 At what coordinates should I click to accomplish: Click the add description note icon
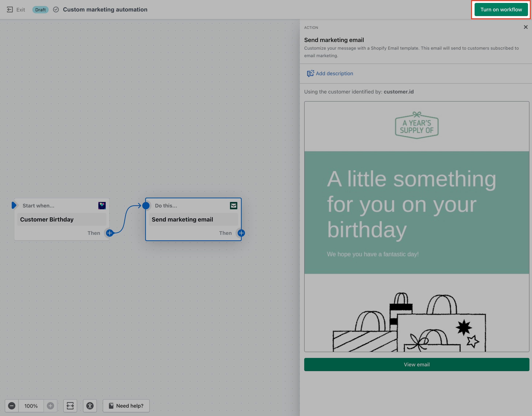coord(310,73)
